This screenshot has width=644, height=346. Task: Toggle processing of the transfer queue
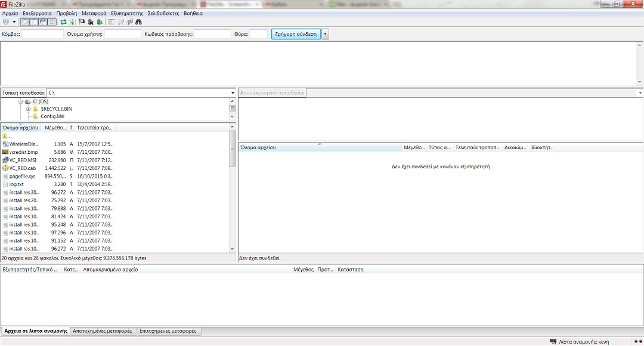coord(72,22)
